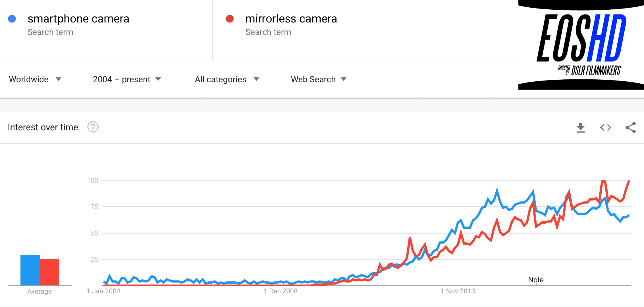Download the interest over time data
The width and height of the screenshot is (644, 307).
(x=580, y=127)
